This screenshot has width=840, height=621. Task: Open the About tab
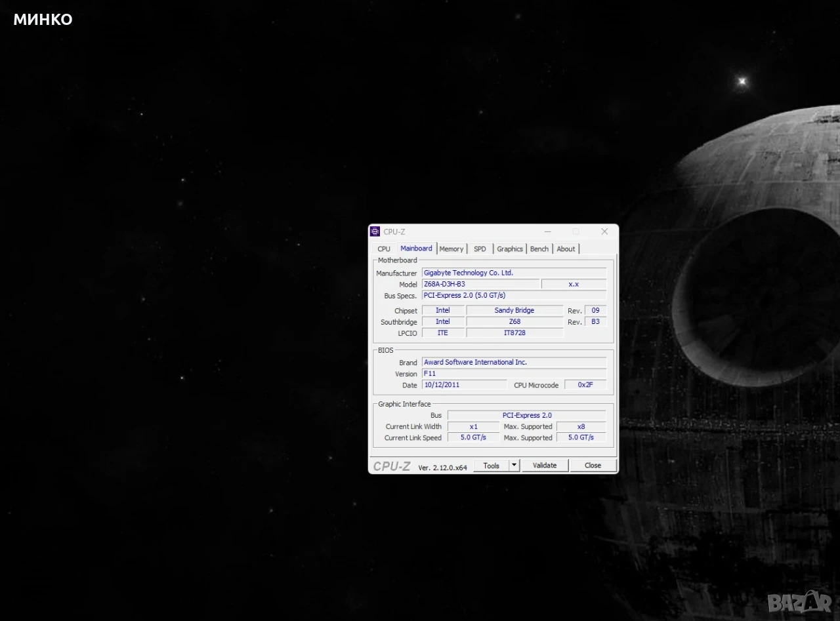point(566,249)
